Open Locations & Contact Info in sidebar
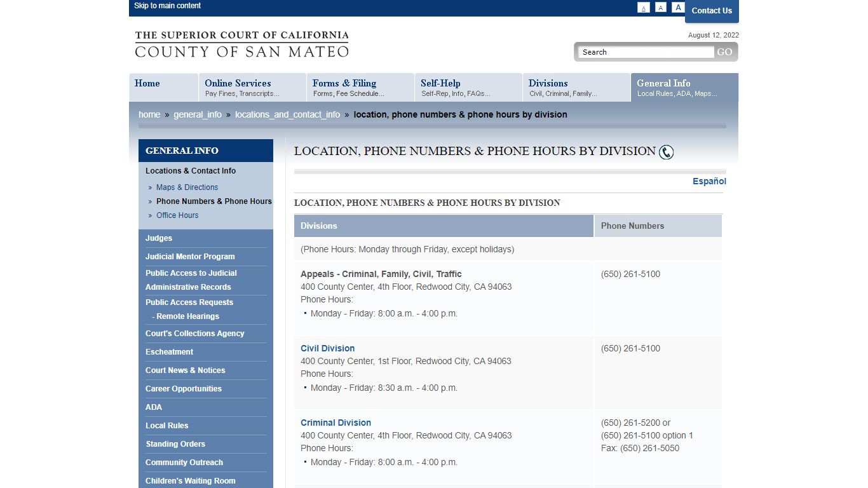 pos(191,171)
